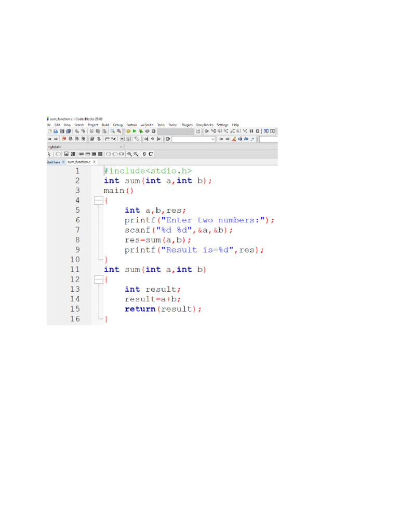Pause debugging with the Break debugger icon
This screenshot has height=532, width=399.
click(251, 131)
